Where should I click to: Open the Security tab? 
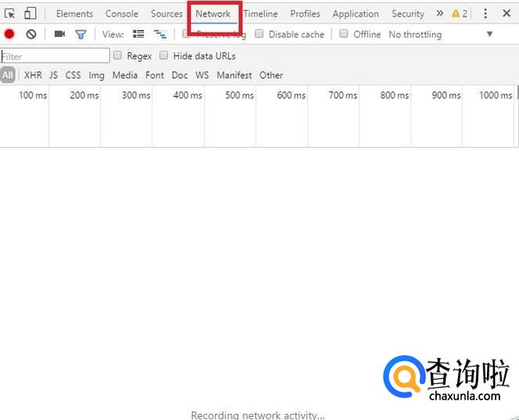408,13
